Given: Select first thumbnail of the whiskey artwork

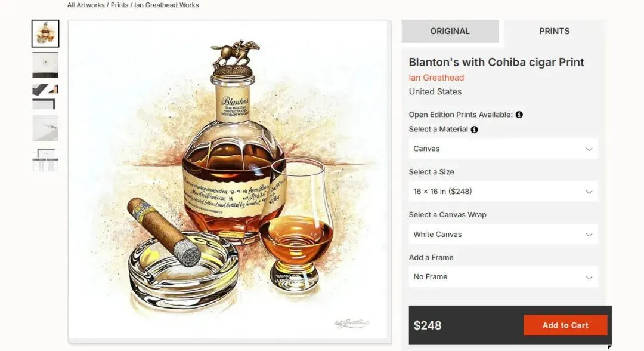Looking at the screenshot, I should (x=45, y=33).
